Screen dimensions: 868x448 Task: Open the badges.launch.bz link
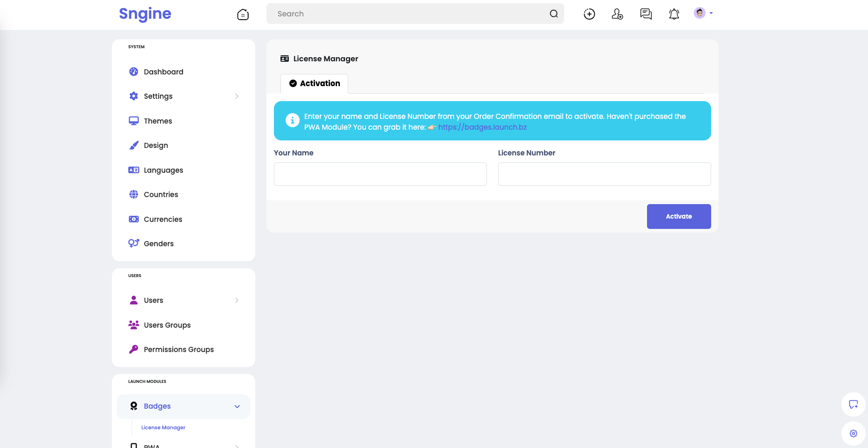tap(482, 127)
